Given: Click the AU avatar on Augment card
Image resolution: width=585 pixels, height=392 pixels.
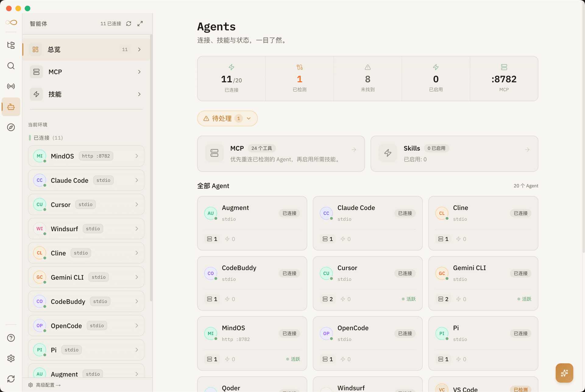Looking at the screenshot, I should point(211,213).
